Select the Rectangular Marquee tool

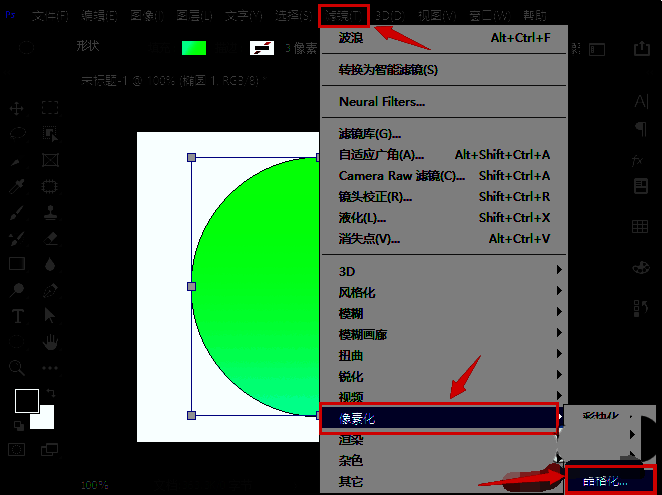point(50,108)
